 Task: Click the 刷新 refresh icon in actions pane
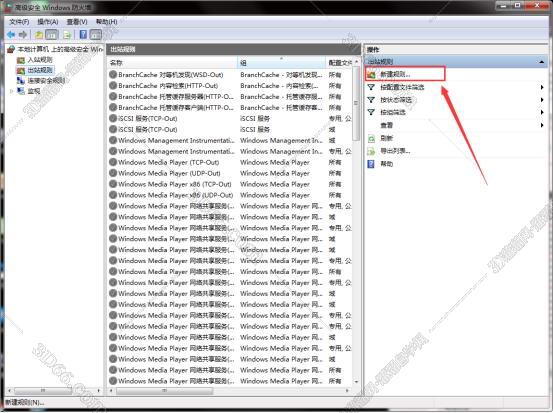pyautogui.click(x=371, y=139)
